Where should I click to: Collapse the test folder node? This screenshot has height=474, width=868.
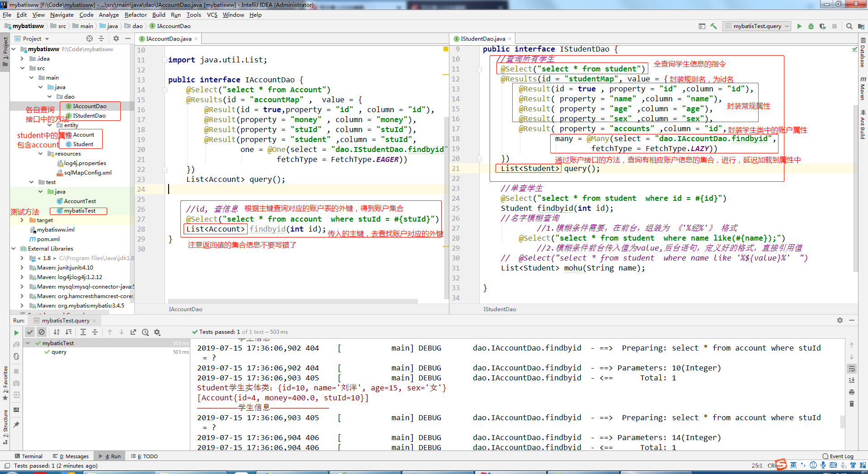[x=31, y=182]
